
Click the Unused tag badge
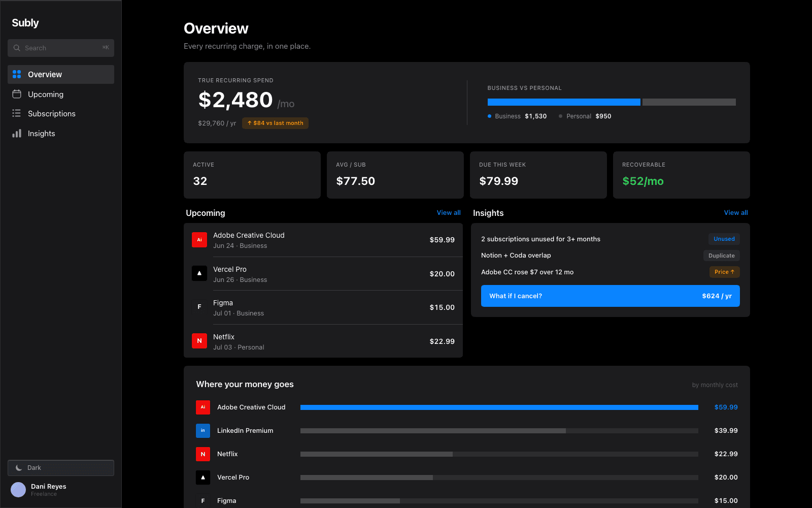(x=724, y=239)
